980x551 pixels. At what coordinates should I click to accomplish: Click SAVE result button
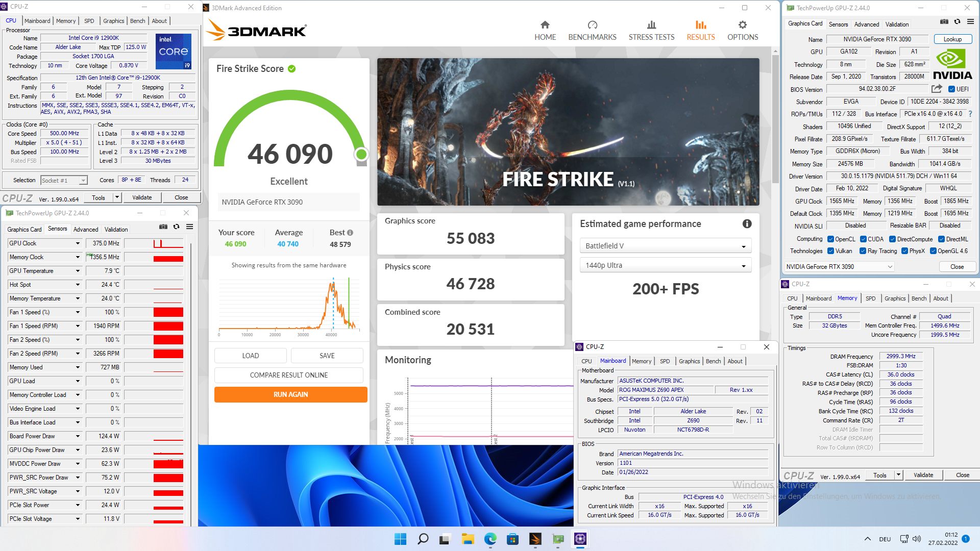point(327,356)
